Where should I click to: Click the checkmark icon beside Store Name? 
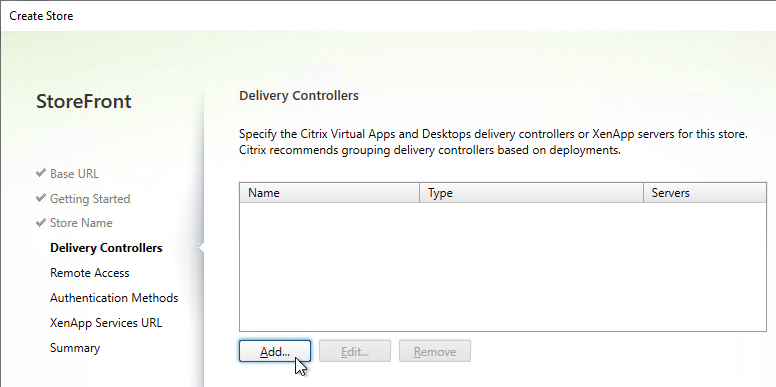(x=41, y=223)
